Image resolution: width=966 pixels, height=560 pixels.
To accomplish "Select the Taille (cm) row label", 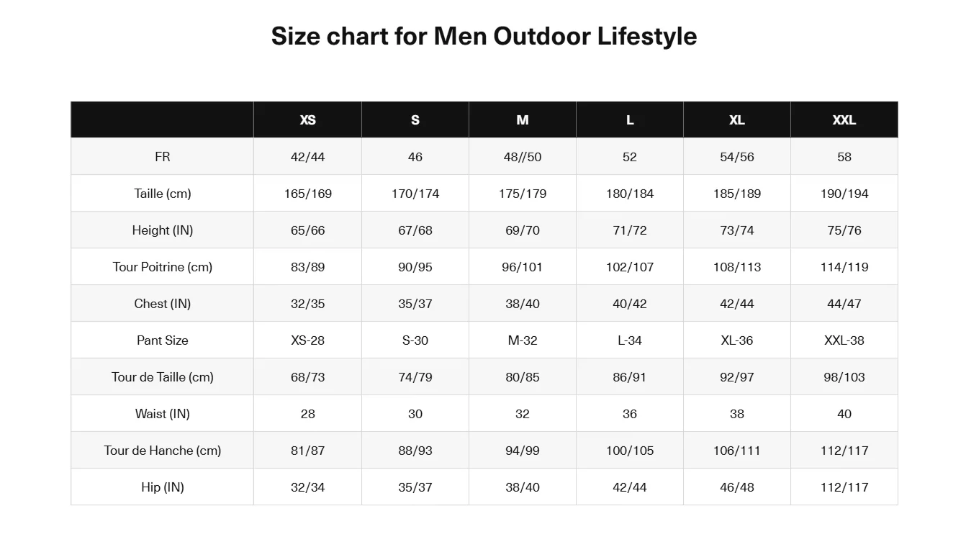I will click(163, 194).
